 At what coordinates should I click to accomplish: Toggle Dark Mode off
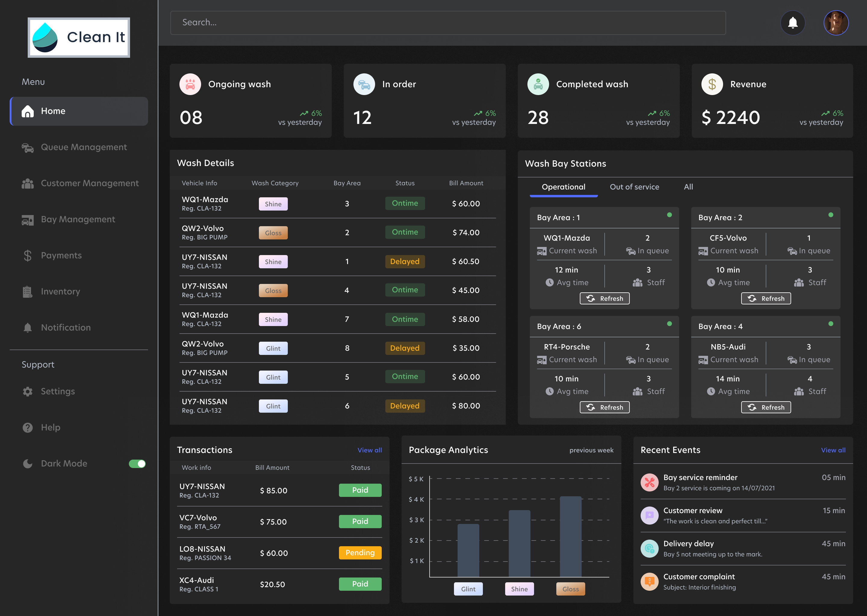[x=137, y=463]
